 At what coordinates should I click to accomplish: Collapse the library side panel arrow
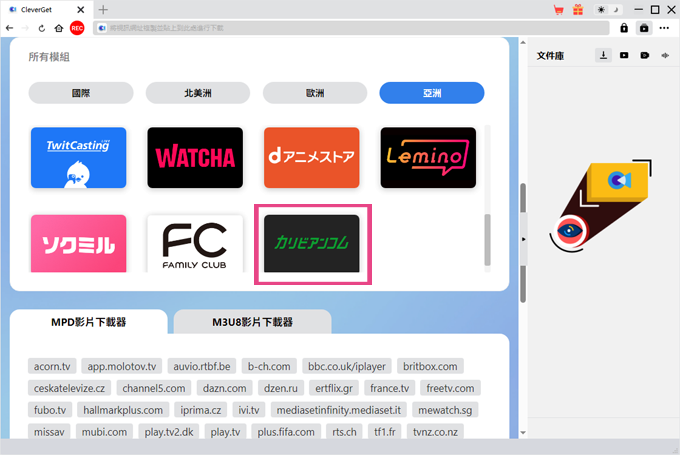tap(524, 239)
